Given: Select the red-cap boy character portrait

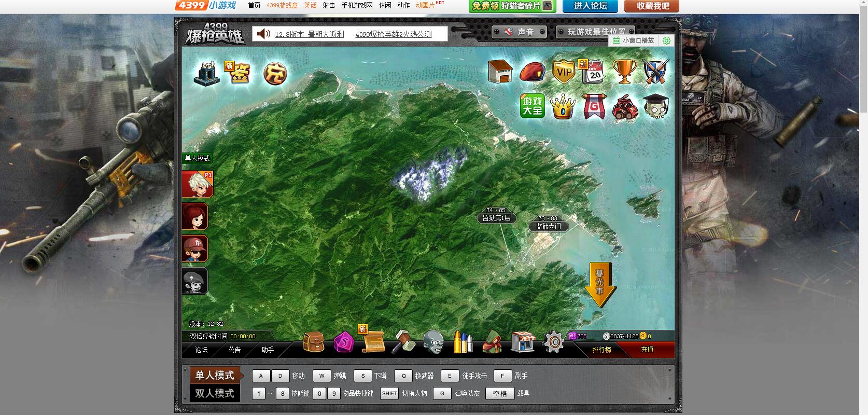Looking at the screenshot, I should (x=195, y=248).
